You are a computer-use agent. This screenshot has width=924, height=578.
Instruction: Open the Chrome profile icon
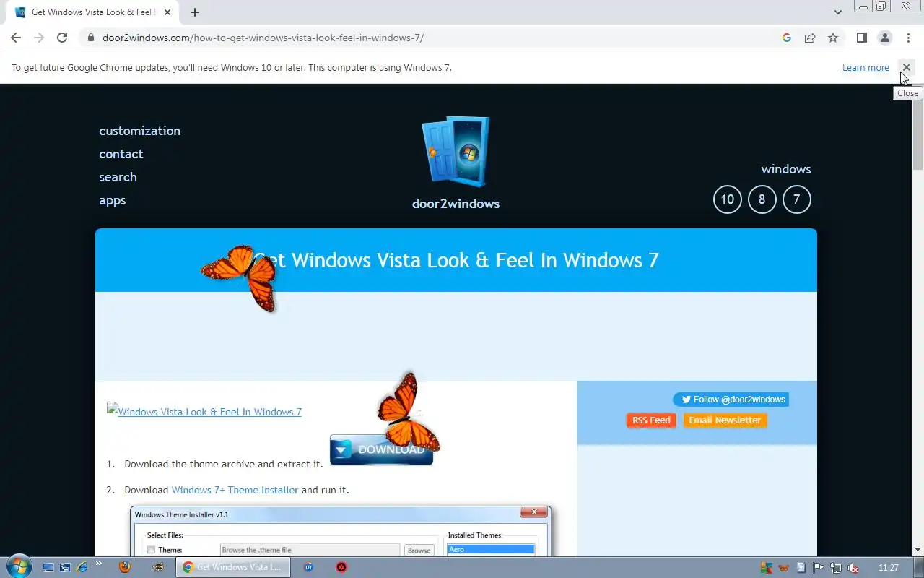(x=884, y=38)
